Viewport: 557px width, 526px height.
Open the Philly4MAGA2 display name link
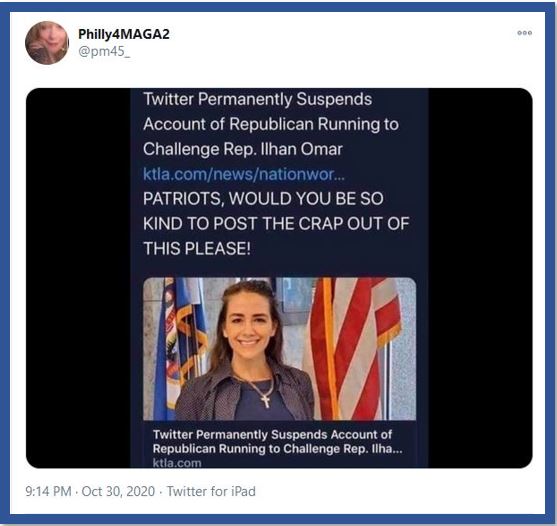[124, 34]
